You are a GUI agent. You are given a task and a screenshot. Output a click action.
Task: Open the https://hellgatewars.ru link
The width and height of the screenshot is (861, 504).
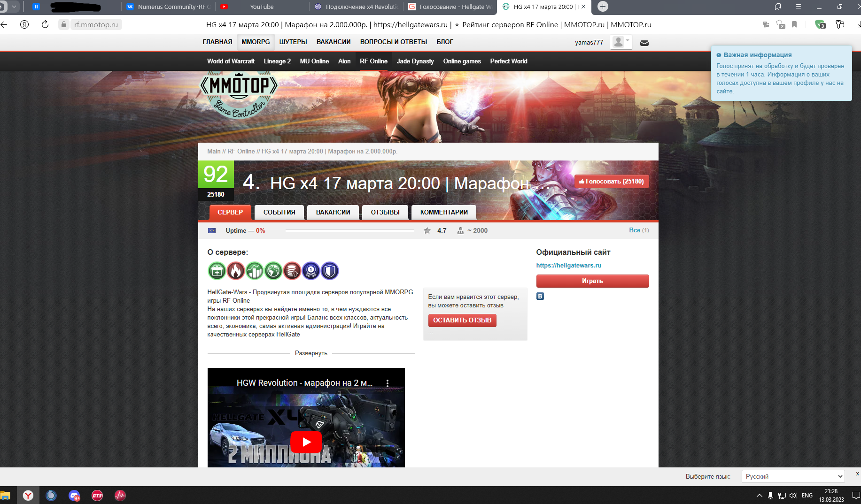pos(568,265)
